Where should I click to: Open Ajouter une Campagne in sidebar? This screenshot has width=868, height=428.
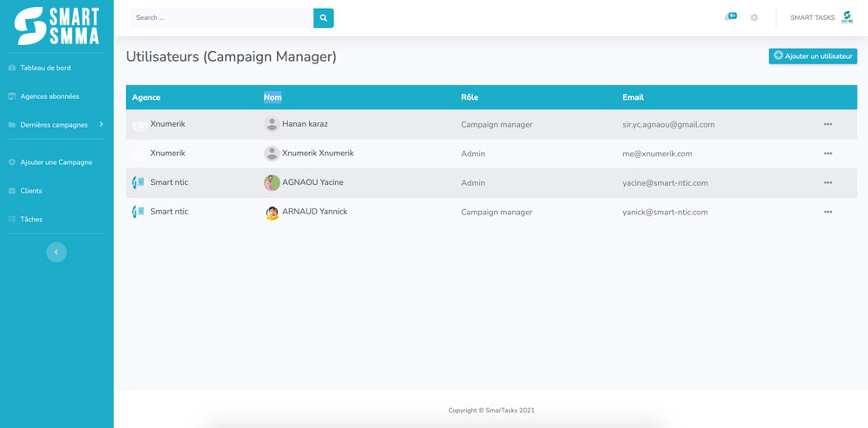click(56, 162)
